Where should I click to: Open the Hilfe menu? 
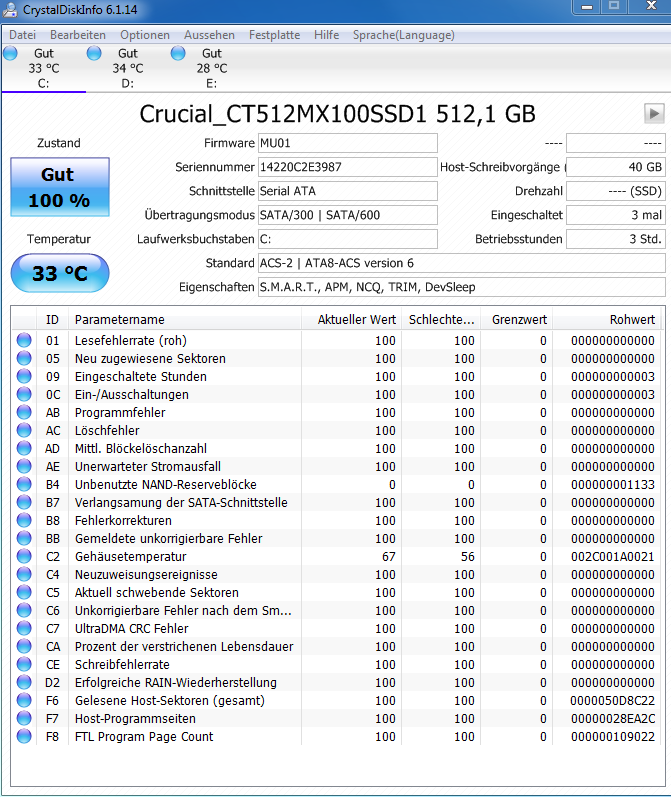326,35
